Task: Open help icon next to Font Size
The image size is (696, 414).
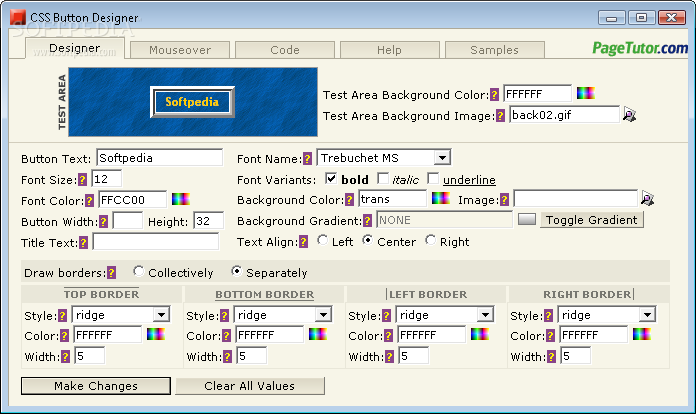Action: pyautogui.click(x=83, y=180)
